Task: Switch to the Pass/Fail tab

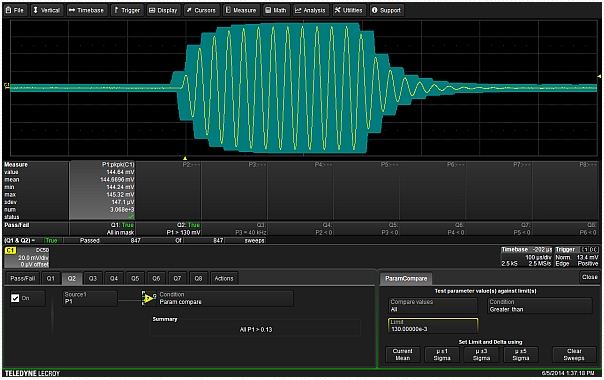Action: [23, 278]
